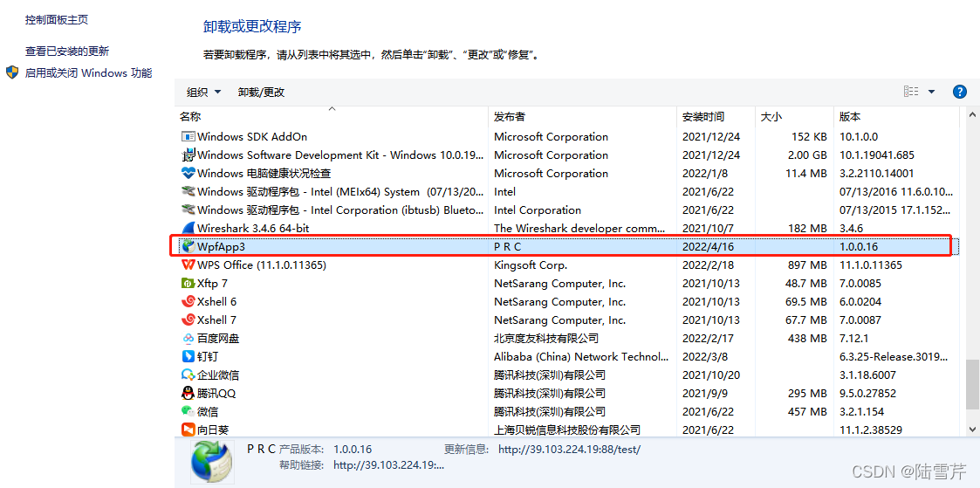Click the Kingsoft Corp. publisher cell
This screenshot has width=980, height=488.
[x=531, y=265]
